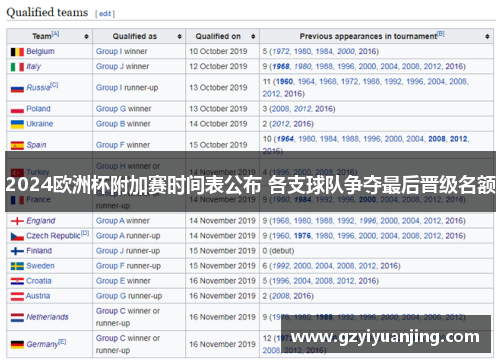Follow Group F link in Sweden row
This screenshot has width=500, height=362.
[110, 266]
